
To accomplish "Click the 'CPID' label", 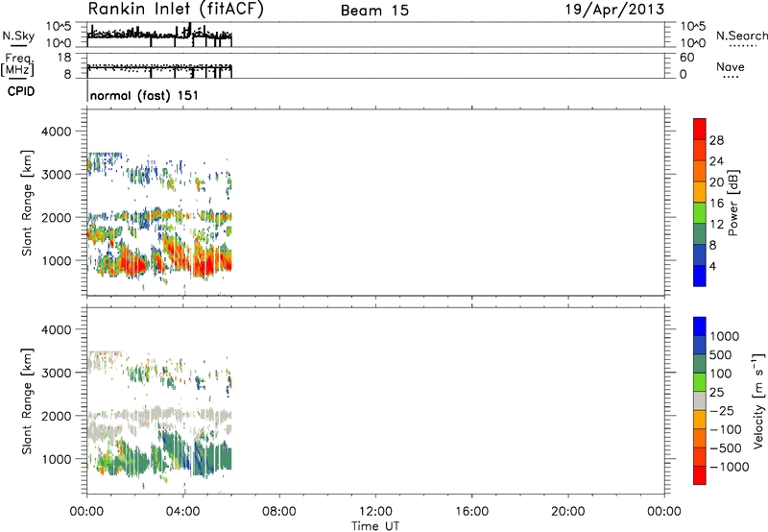I will point(21,91).
